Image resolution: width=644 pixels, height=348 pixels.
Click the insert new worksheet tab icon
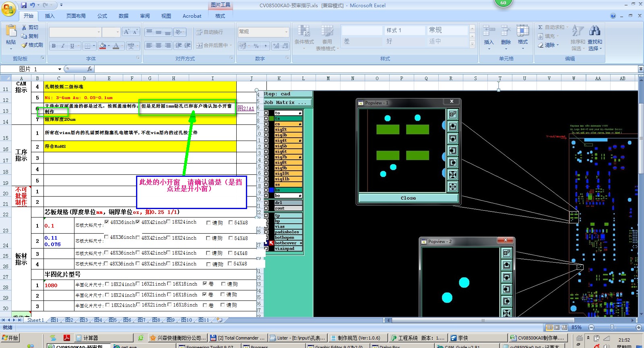tap(219, 320)
